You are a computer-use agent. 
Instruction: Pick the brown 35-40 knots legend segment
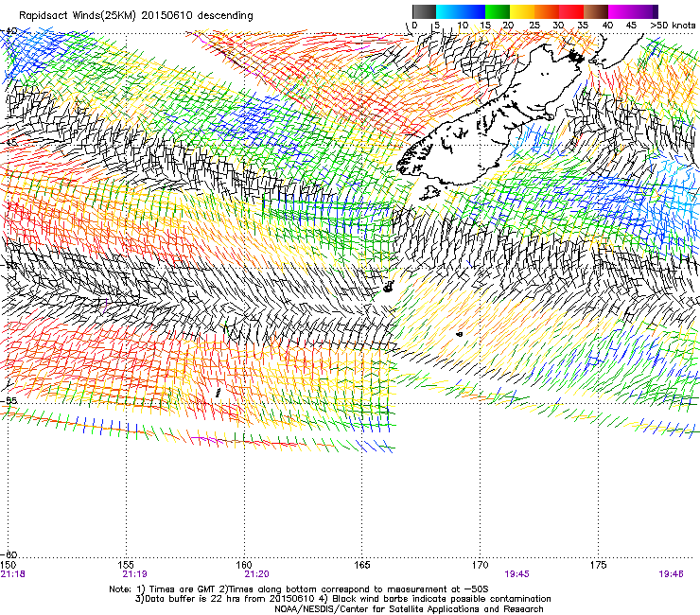tap(596, 11)
